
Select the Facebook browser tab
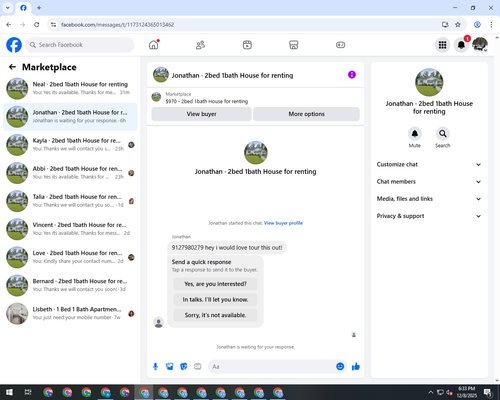coord(23,8)
